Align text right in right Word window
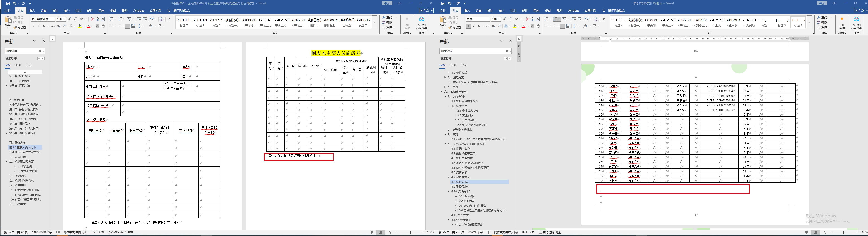Viewport: 868px width, 236px height. tap(557, 26)
